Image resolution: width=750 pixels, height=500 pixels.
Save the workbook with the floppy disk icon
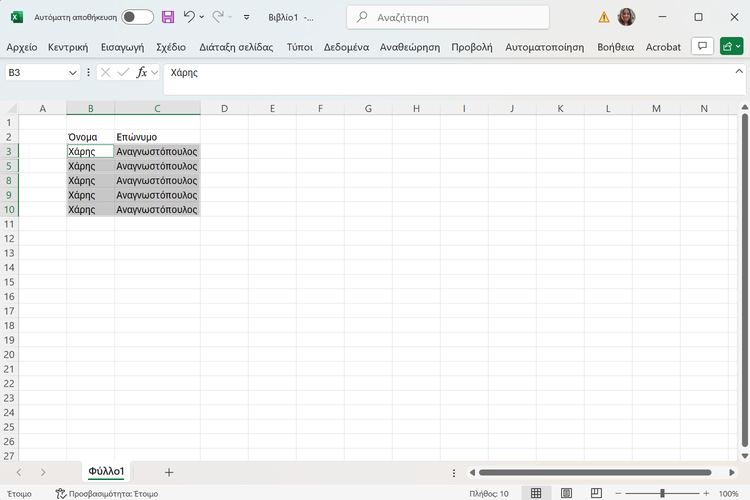tap(168, 17)
